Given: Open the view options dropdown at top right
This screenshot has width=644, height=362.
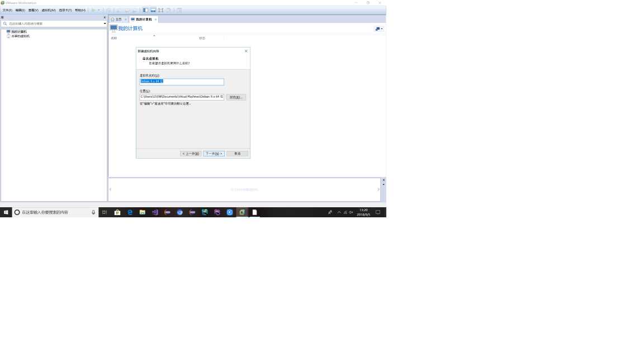Looking at the screenshot, I should 378,28.
